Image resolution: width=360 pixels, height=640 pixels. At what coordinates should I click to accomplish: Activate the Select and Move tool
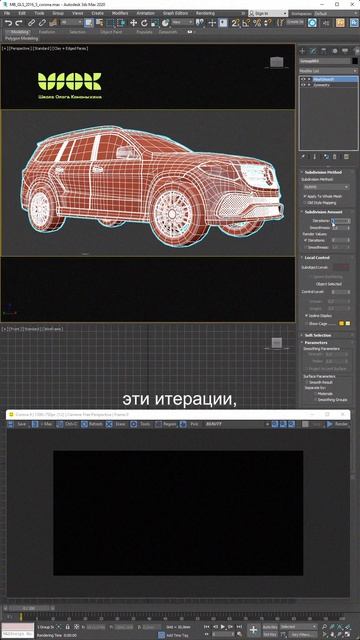point(133,23)
